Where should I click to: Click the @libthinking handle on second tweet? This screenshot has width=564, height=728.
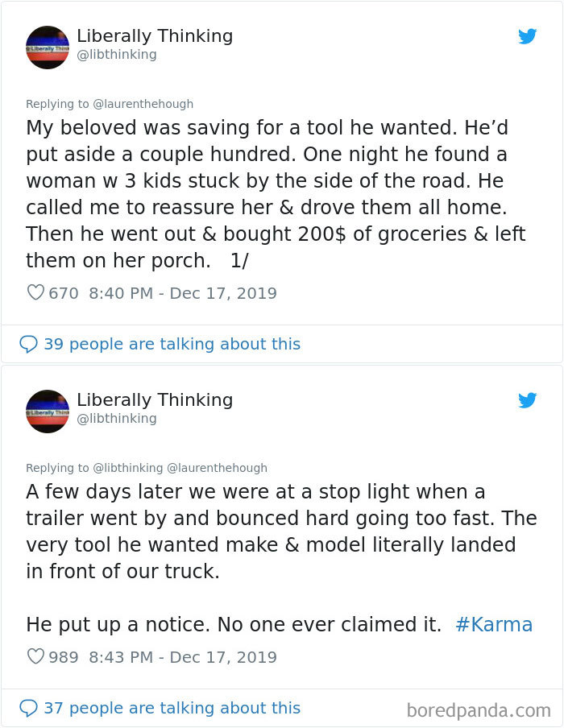[x=118, y=419]
